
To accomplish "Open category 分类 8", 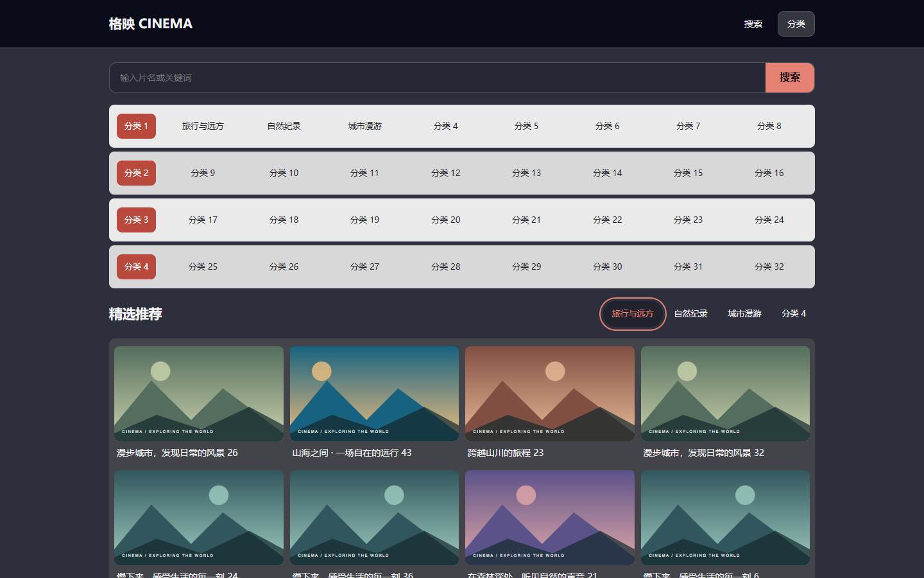I will [769, 126].
